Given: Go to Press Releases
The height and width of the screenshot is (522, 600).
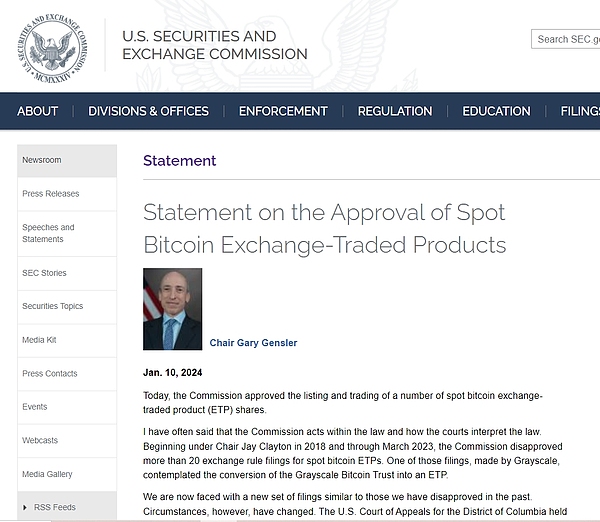Looking at the screenshot, I should click(51, 194).
